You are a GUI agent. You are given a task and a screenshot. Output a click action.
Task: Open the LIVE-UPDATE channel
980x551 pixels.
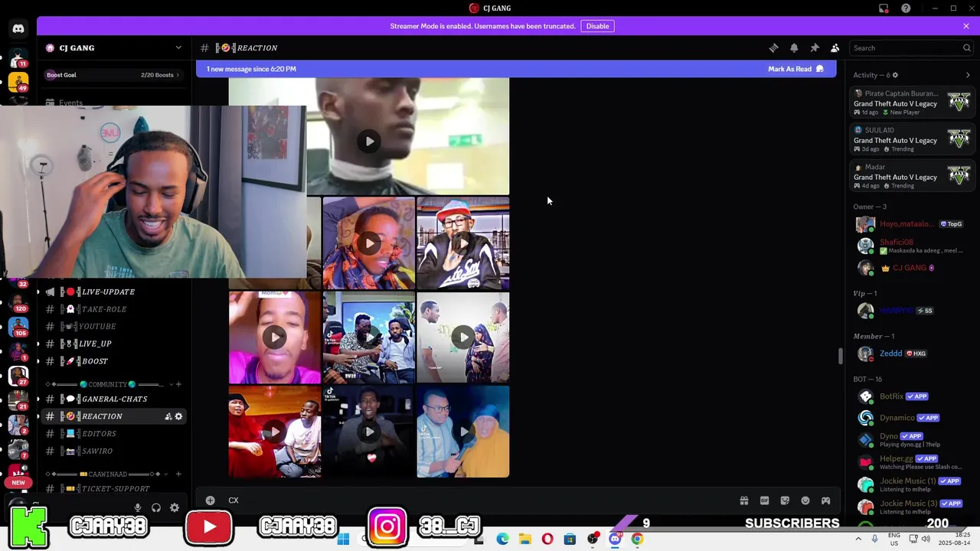113,292
